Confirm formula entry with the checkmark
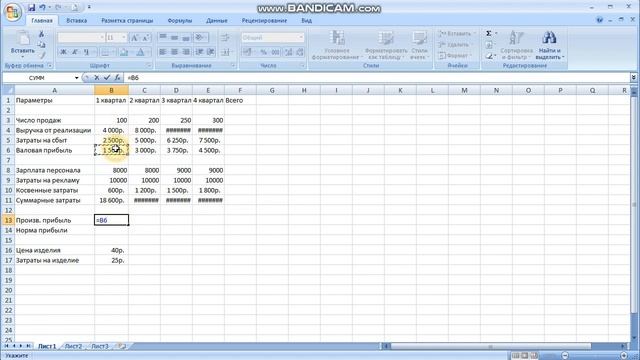The height and width of the screenshot is (360, 640). pos(107,78)
